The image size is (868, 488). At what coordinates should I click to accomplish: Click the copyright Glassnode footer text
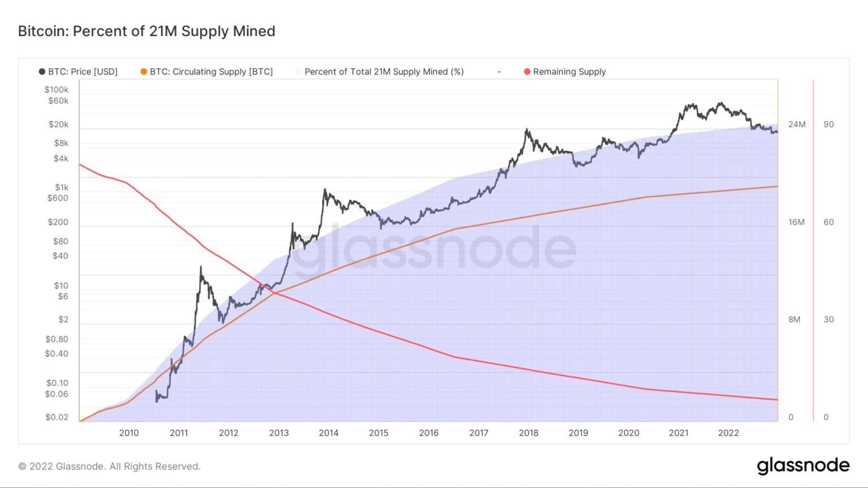pyautogui.click(x=110, y=467)
